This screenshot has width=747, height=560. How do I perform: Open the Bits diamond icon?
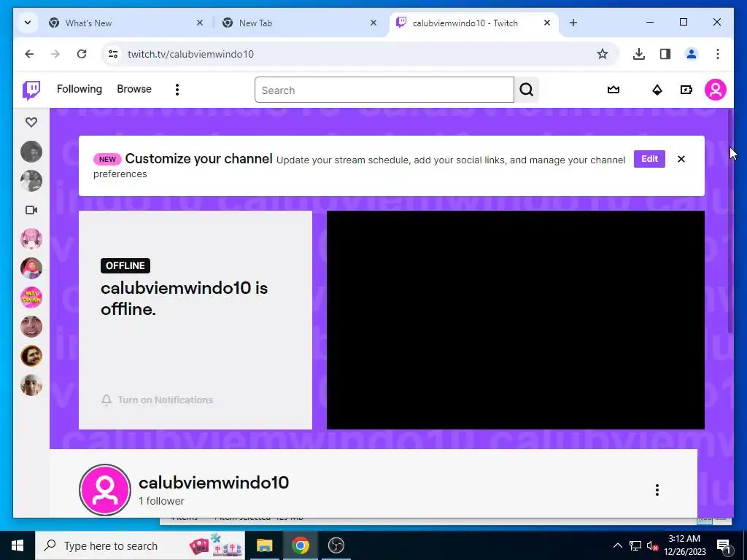pos(657,90)
